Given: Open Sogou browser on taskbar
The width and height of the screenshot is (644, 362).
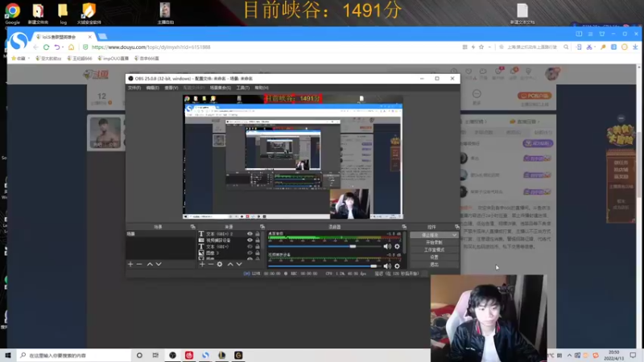Looking at the screenshot, I should point(205,356).
